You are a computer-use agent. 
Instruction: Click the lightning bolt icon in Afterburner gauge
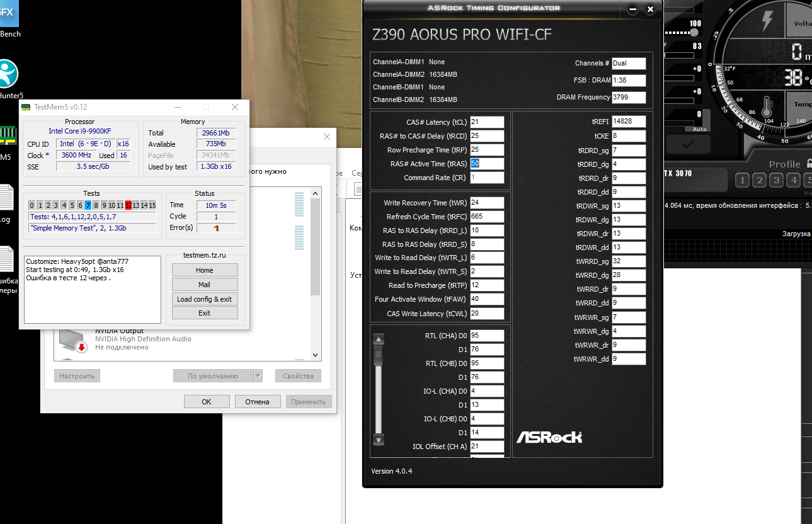coord(767,21)
